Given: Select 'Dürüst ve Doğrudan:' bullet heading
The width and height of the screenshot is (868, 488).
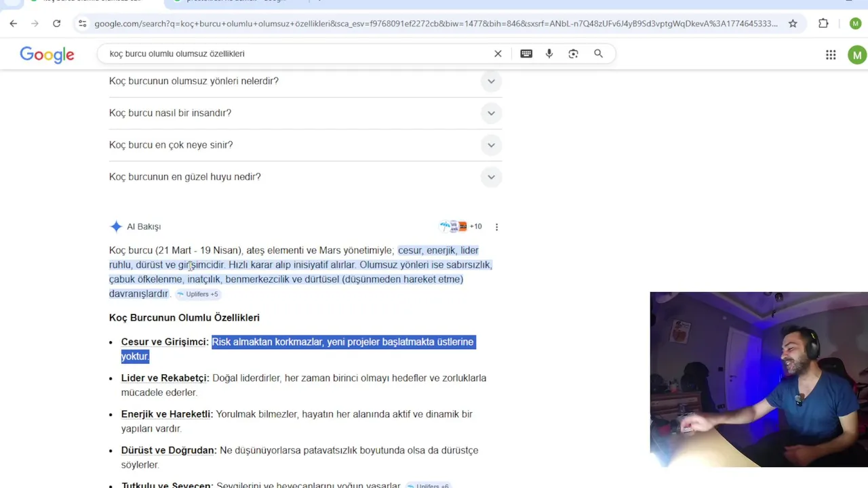Looking at the screenshot, I should tap(169, 450).
